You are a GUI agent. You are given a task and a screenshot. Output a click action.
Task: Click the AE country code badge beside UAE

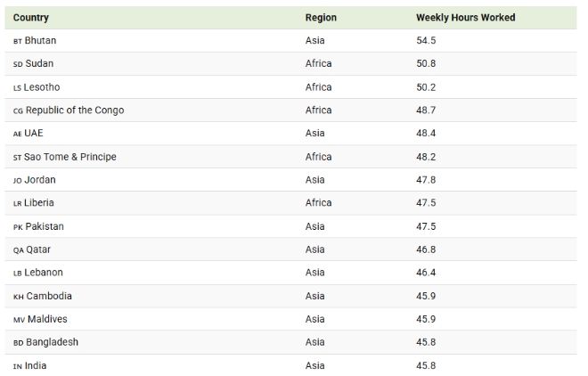pyautogui.click(x=18, y=135)
